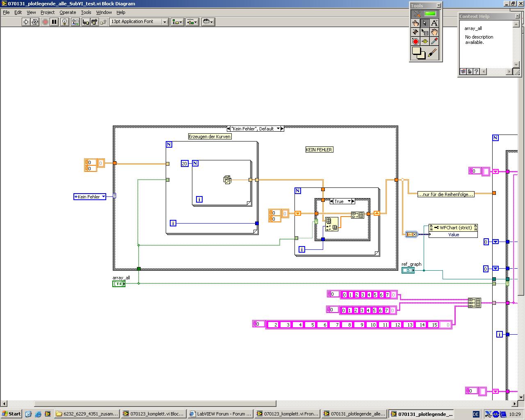Screen dimensions: 525x420
Task: Select the Connect Wire spool tool
Action: tap(415, 32)
